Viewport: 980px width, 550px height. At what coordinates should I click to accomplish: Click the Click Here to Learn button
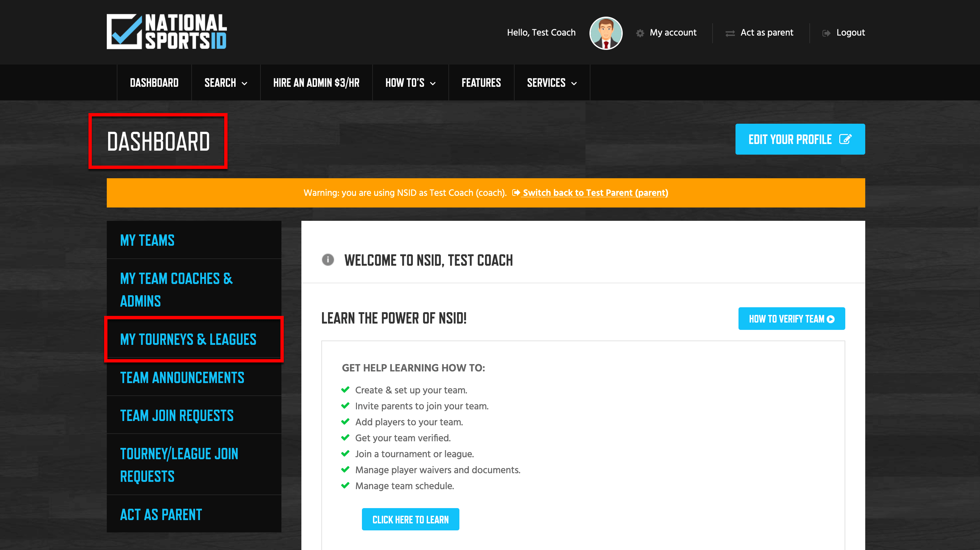click(410, 519)
